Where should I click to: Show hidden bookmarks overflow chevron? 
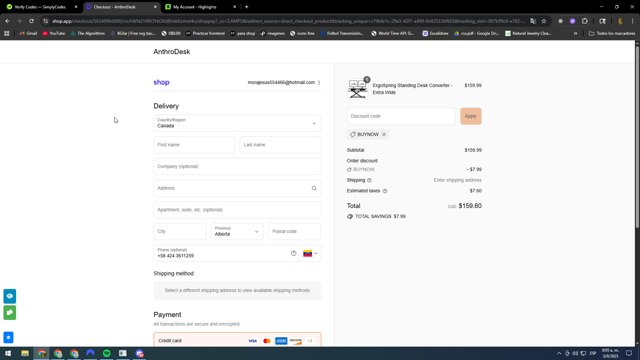pyautogui.click(x=576, y=33)
